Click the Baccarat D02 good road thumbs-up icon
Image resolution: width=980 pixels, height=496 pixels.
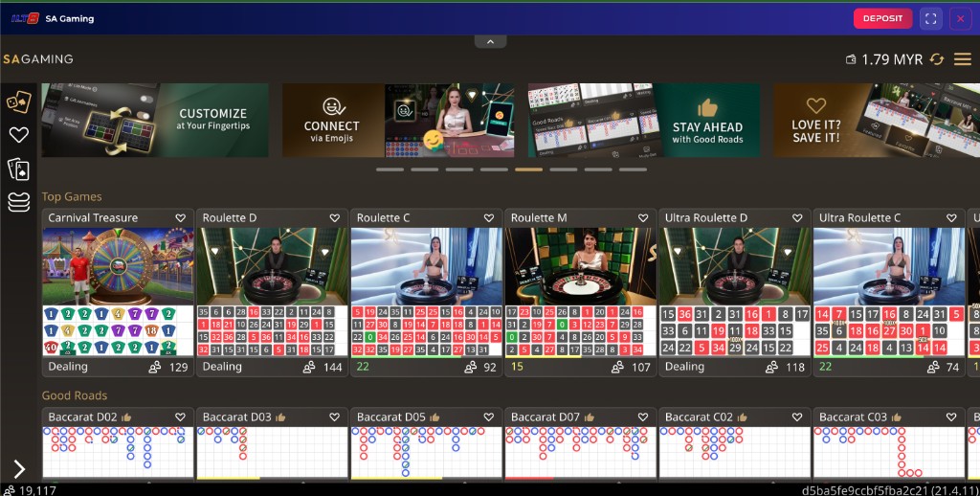(x=127, y=417)
